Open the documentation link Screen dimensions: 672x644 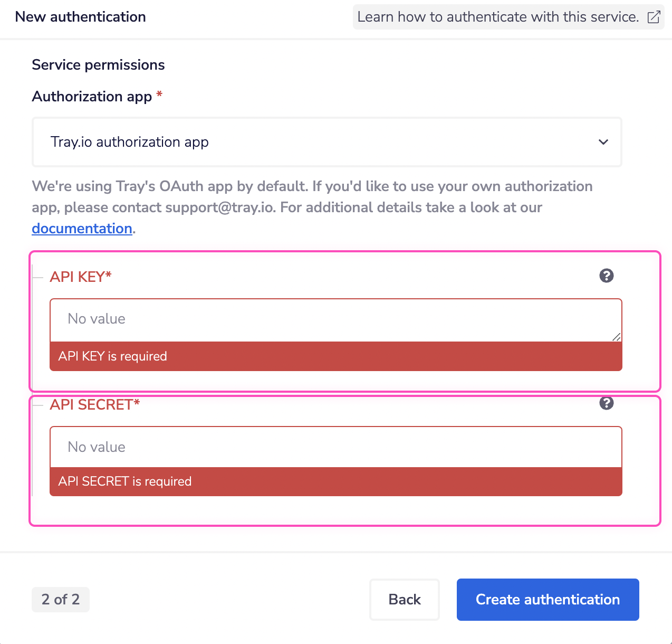[x=82, y=228]
